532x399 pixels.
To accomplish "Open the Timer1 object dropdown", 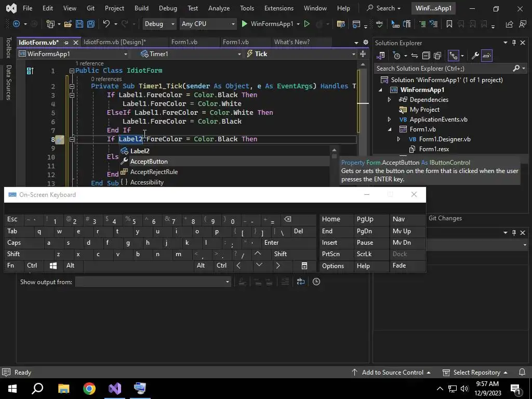I will (x=190, y=54).
